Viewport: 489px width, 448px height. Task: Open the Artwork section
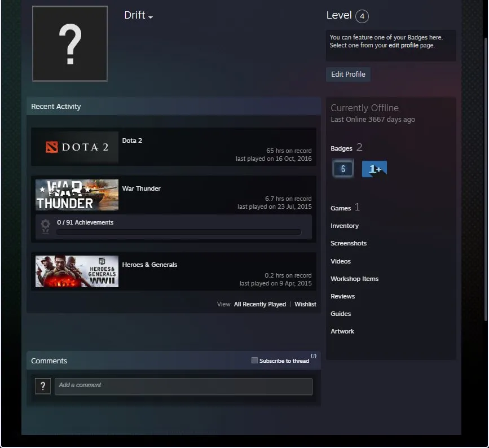[342, 331]
